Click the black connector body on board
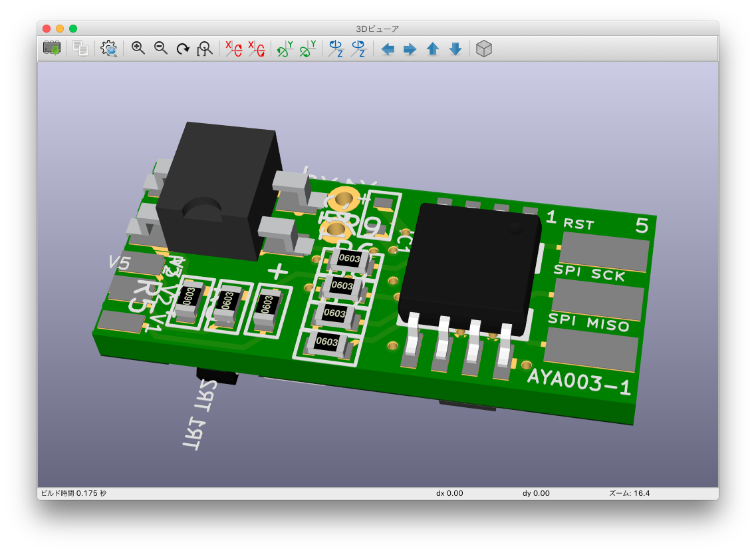756x553 pixels. tap(219, 190)
